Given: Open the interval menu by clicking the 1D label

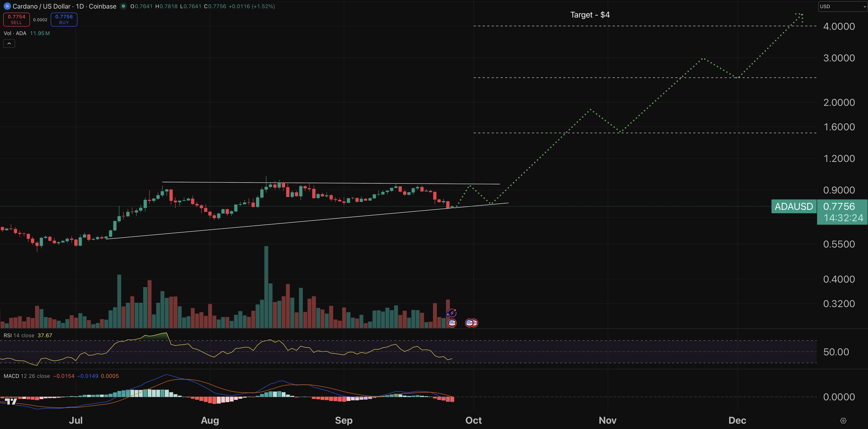Looking at the screenshot, I should pos(80,6).
